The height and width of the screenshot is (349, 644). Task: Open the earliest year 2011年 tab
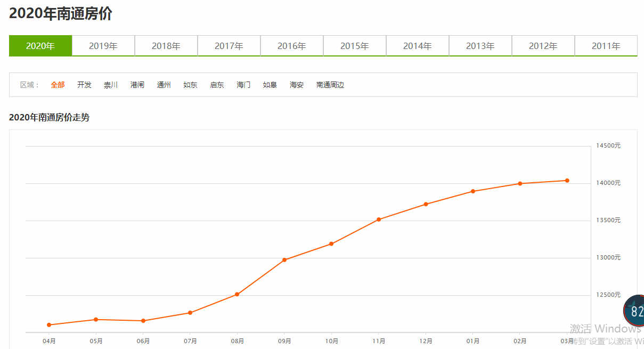click(606, 46)
